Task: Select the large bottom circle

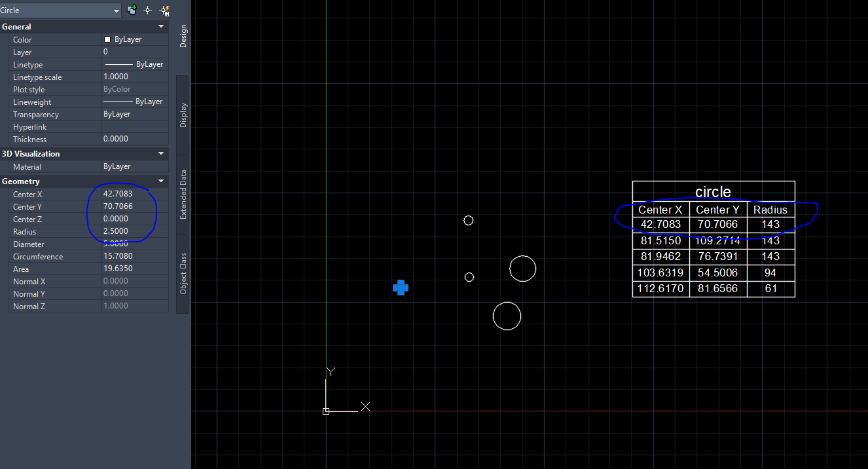Action: 507,316
